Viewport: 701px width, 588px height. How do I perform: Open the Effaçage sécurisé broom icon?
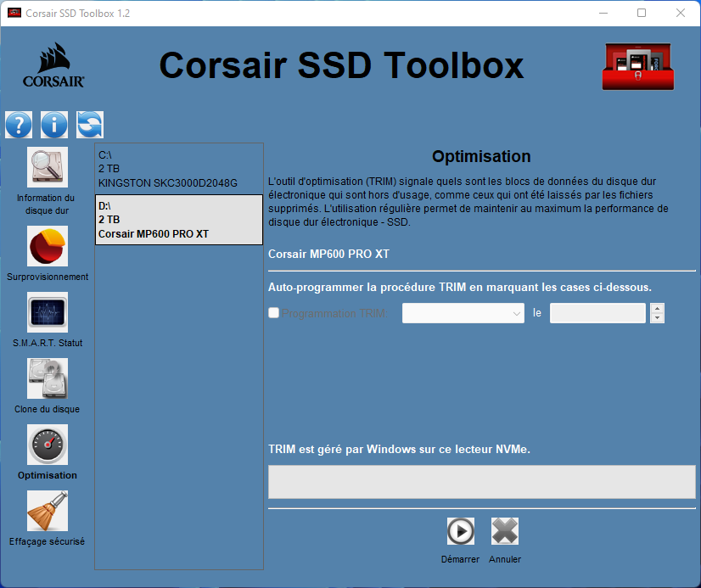click(48, 511)
